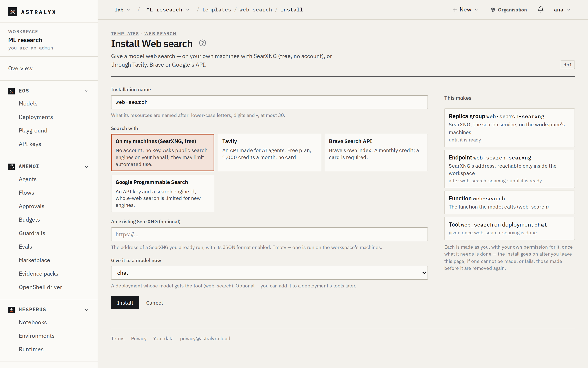This screenshot has height=368, width=588.
Task: Open the notifications bell
Action: click(540, 9)
